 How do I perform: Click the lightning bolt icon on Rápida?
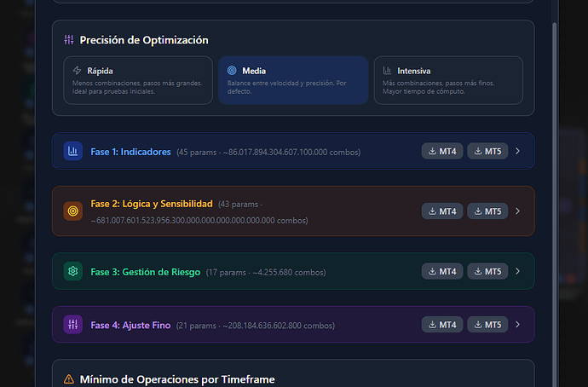point(77,71)
